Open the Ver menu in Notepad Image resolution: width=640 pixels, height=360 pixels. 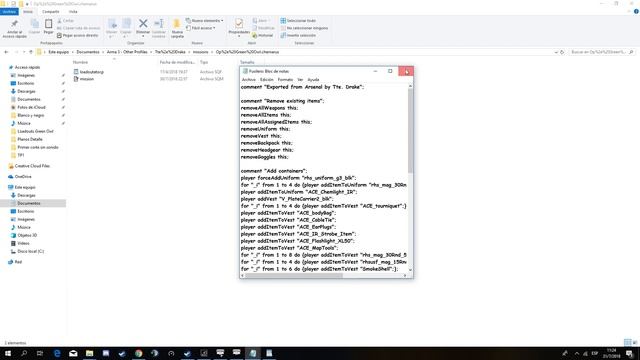point(300,80)
